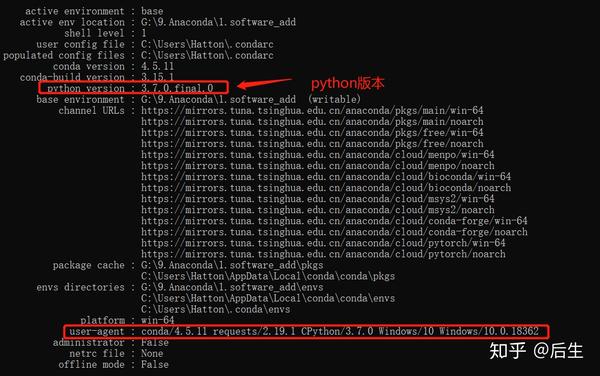Image resolution: width=600 pixels, height=376 pixels.
Task: Click the C:\Users\Hatton\.conda\envs path
Action: coord(215,309)
